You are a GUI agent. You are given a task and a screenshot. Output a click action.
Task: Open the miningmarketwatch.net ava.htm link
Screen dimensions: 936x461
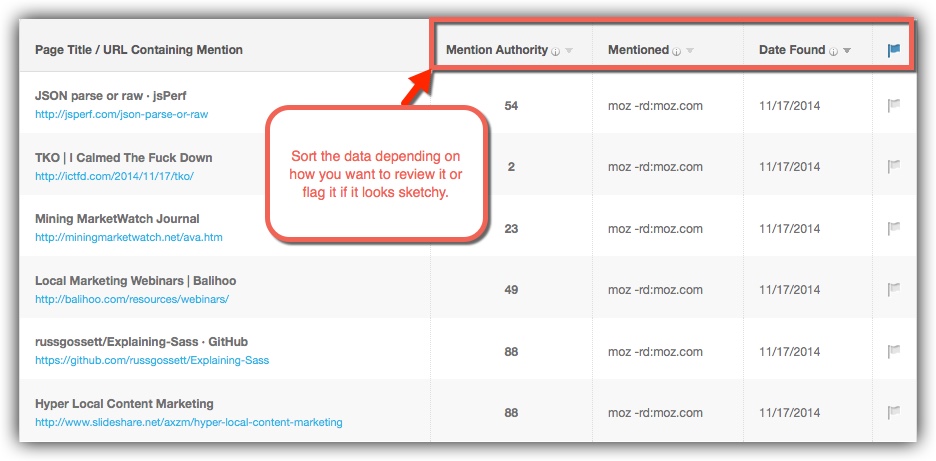point(129,237)
